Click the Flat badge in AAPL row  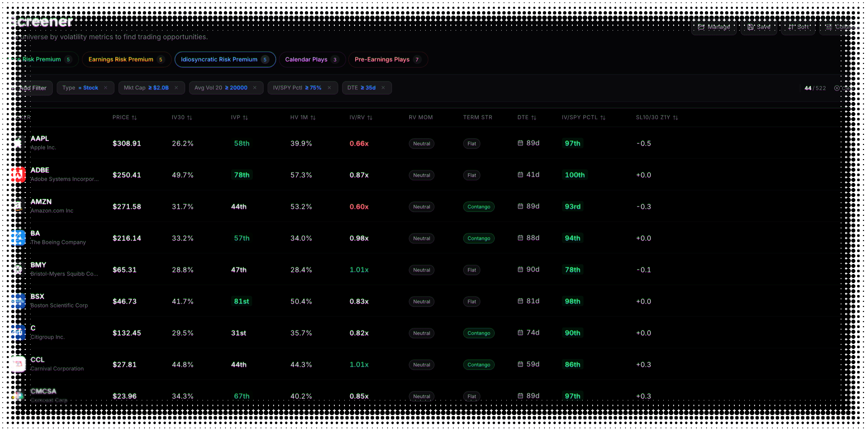472,144
